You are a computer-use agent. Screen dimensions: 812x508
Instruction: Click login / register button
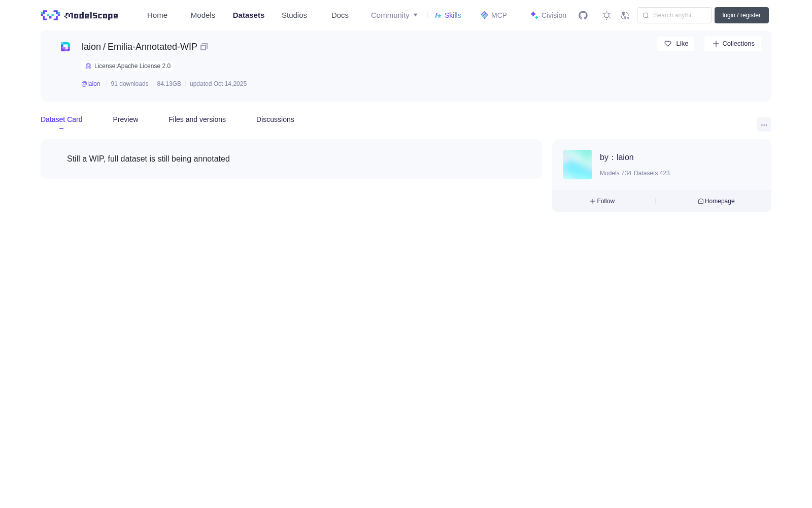741,15
